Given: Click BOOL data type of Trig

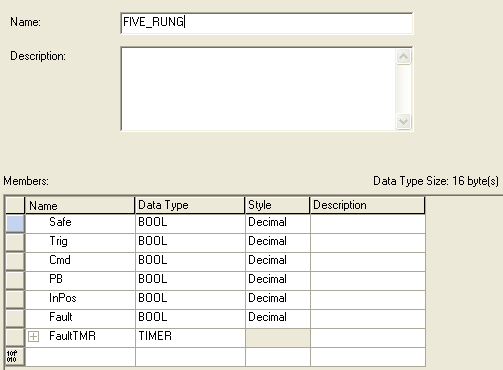Looking at the screenshot, I should click(153, 241).
